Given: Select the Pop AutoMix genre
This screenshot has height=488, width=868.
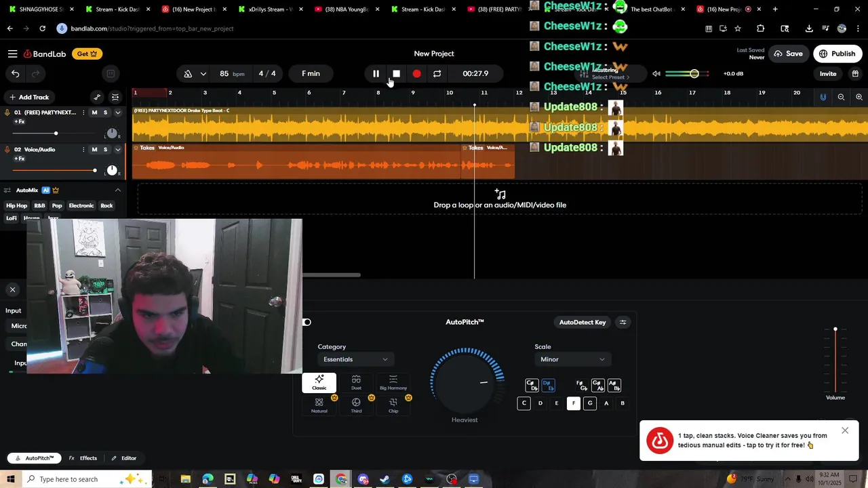Looking at the screenshot, I should click(57, 206).
